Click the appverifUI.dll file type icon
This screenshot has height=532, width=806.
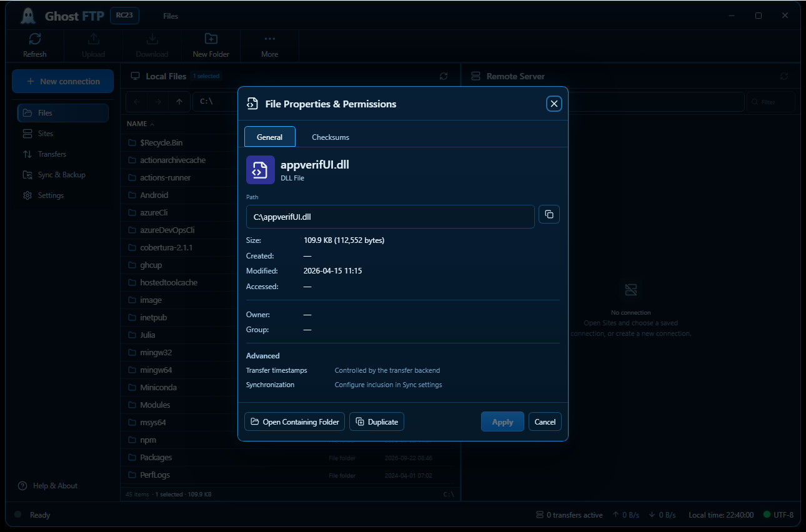261,170
